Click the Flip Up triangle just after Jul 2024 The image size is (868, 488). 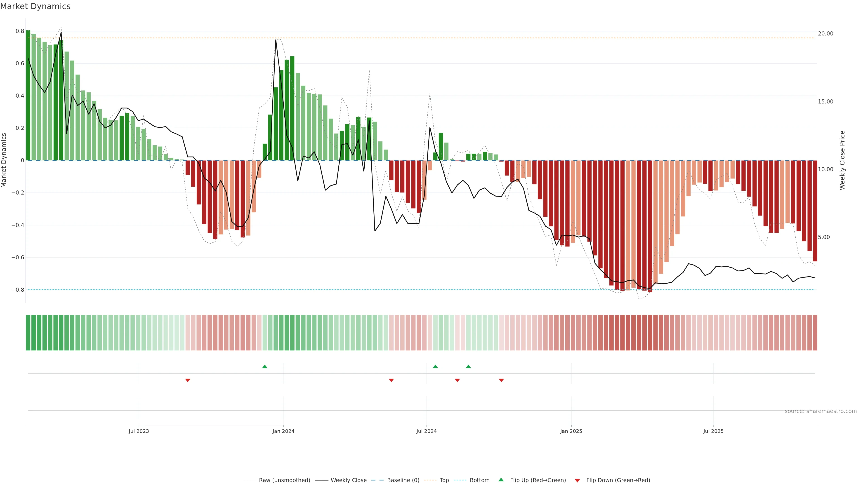coord(435,366)
